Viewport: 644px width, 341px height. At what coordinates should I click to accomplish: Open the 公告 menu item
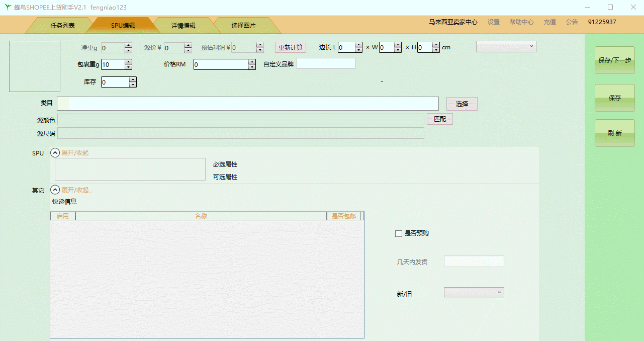[x=572, y=22]
